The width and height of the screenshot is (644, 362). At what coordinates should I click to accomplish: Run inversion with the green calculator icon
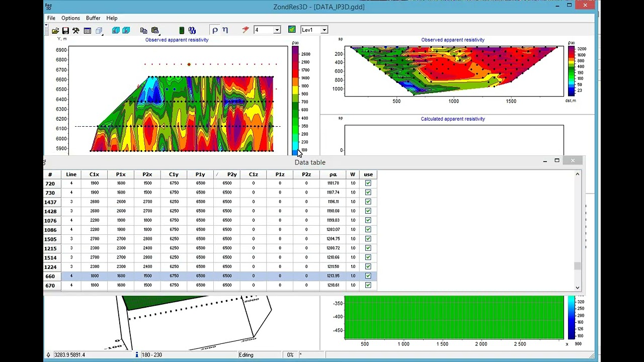(182, 30)
